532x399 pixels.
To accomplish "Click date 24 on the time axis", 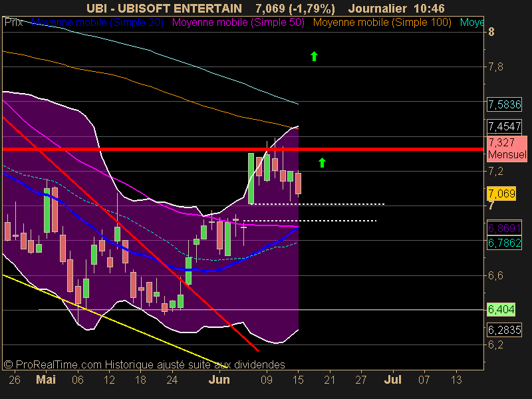I will tap(172, 380).
